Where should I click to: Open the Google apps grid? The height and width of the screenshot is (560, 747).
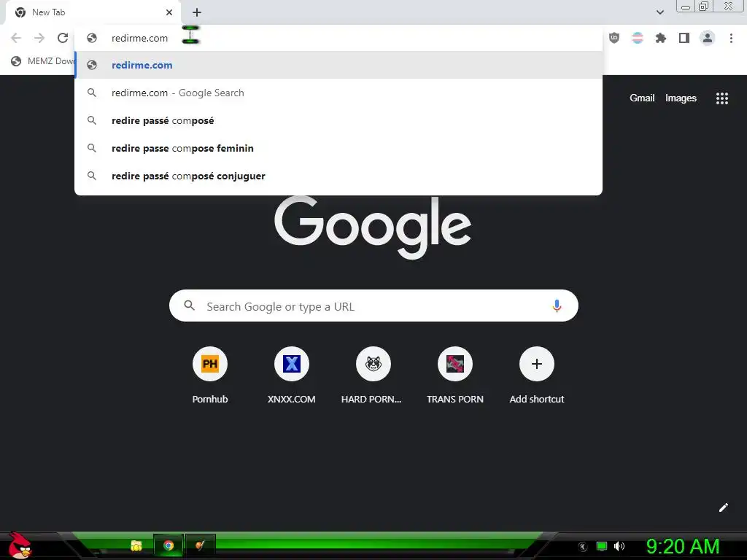(722, 98)
